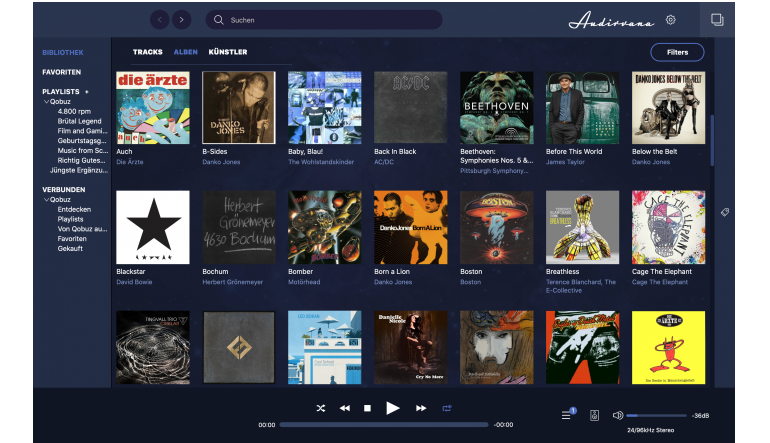Open the Born a Lion album cover
The height and width of the screenshot is (443, 770).
point(411,227)
